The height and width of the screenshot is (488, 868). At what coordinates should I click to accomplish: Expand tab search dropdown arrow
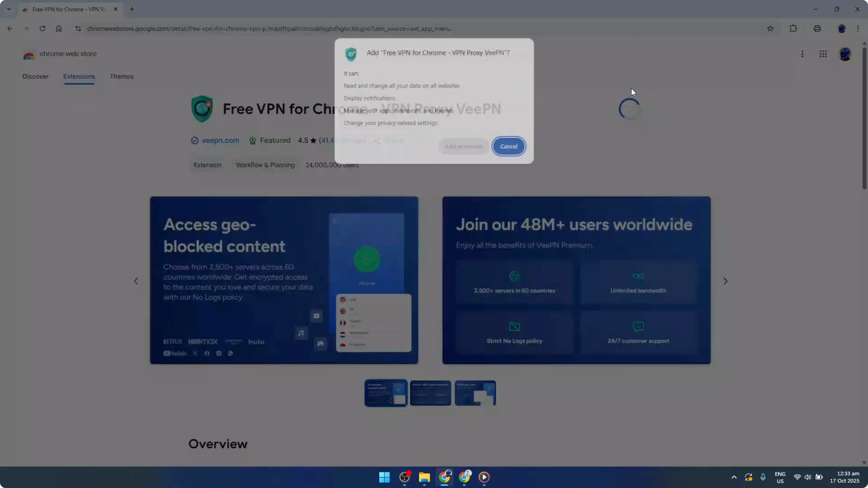click(x=9, y=9)
